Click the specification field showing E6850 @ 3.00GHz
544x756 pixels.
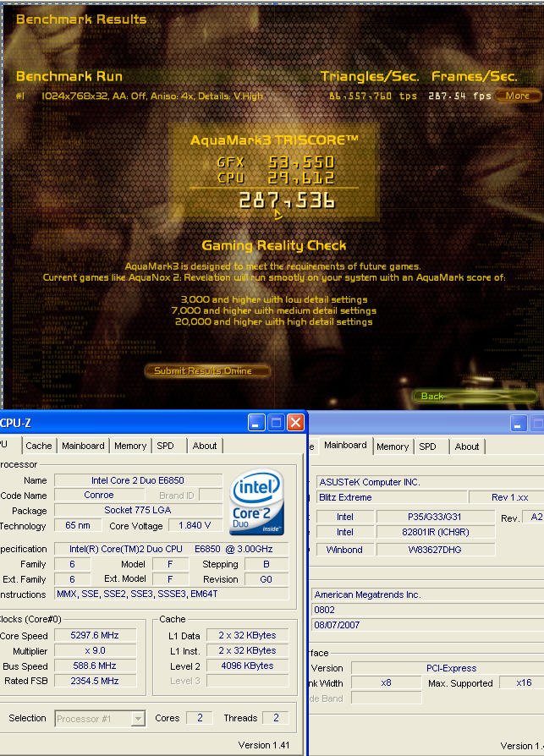click(x=171, y=549)
